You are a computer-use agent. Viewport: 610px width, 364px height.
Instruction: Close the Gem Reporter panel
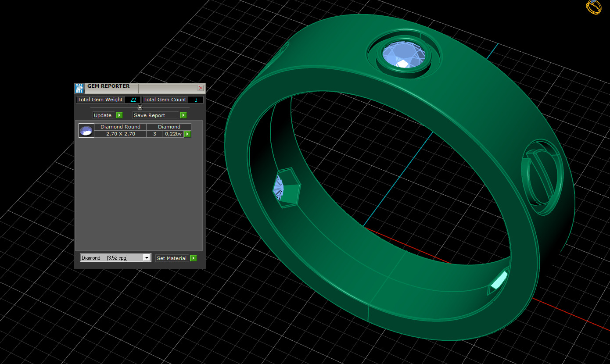(201, 88)
